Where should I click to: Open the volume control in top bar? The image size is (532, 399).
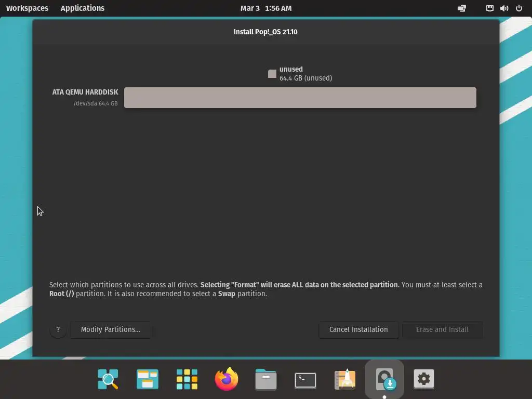[x=504, y=8]
